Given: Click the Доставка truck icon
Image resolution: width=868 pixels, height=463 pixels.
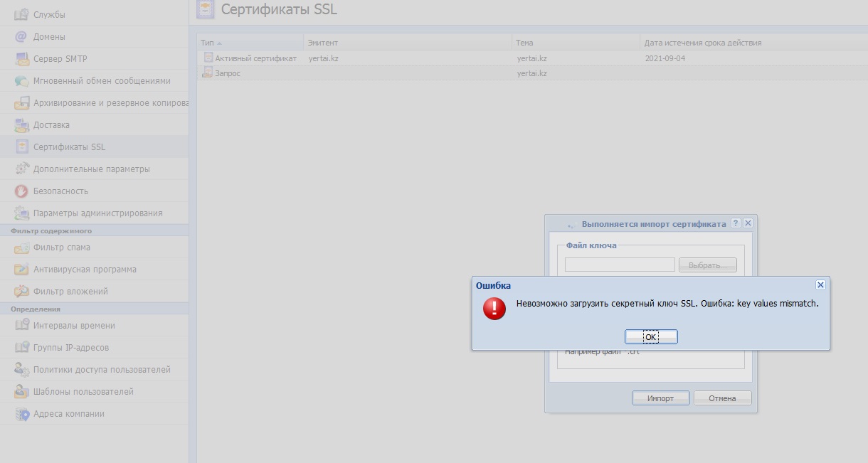Looking at the screenshot, I should click(x=21, y=125).
